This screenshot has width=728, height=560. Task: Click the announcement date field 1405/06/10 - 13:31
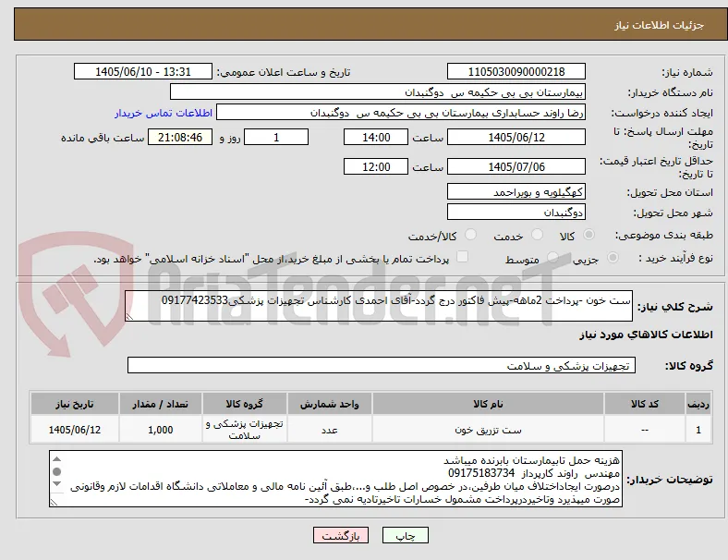click(143, 71)
